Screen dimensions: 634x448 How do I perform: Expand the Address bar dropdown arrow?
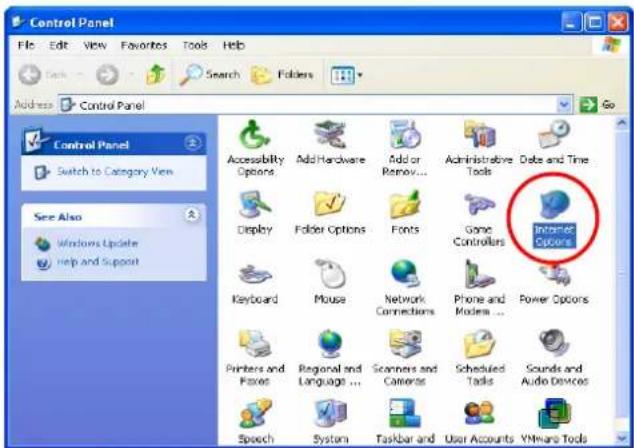564,105
